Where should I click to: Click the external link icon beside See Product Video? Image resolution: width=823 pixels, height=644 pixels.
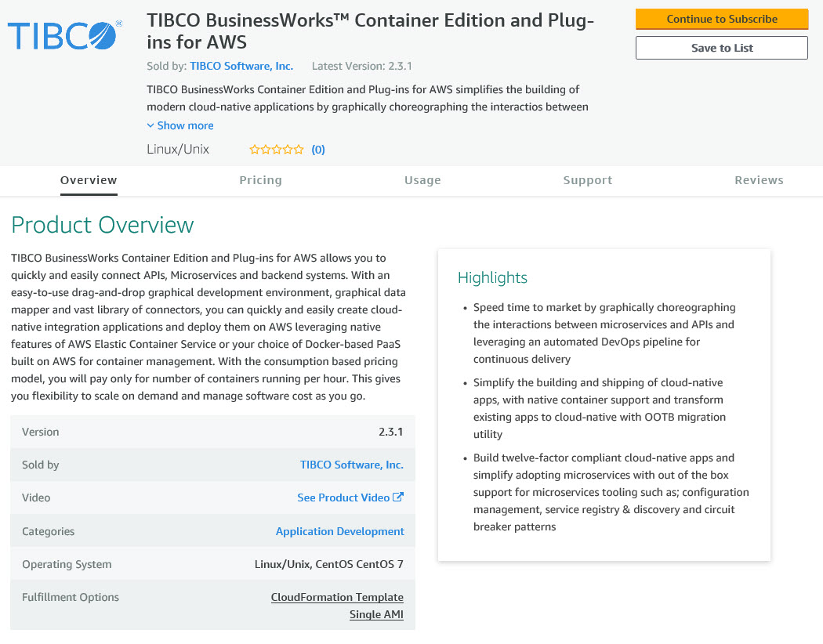(398, 497)
